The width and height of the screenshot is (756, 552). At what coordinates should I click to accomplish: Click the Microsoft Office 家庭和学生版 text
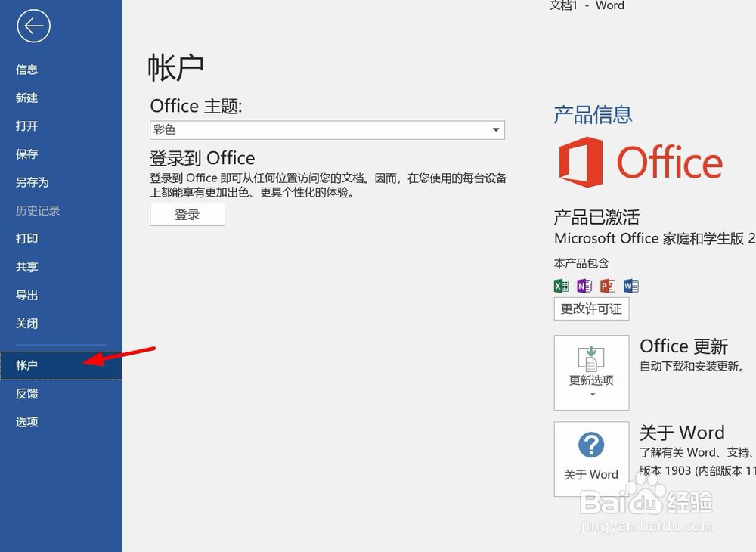655,239
